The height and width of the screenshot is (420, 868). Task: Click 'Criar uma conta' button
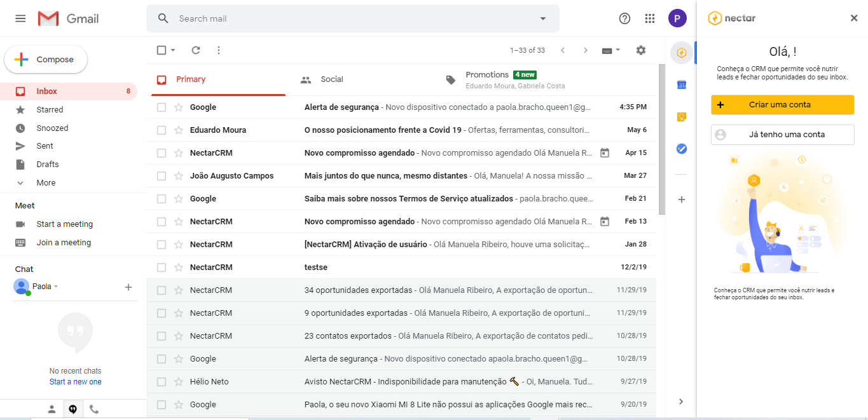tap(782, 105)
